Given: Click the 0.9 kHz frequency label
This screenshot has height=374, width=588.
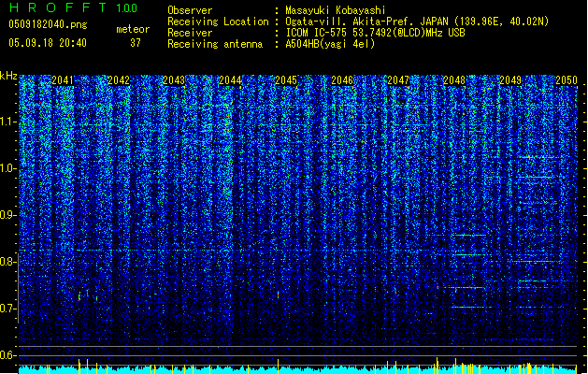Looking at the screenshot, I should [8, 215].
